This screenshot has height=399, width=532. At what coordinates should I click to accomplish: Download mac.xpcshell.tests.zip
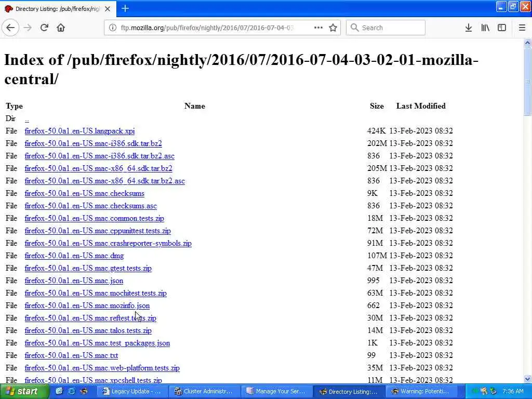pos(94,380)
